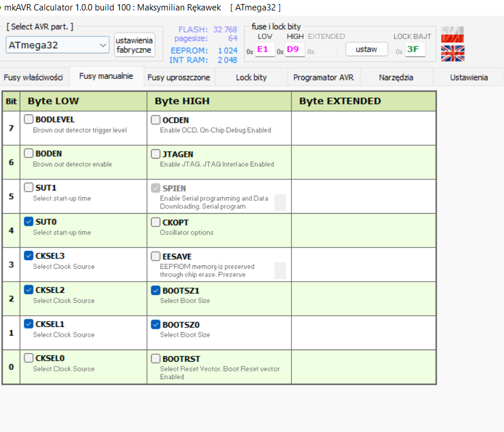Image resolution: width=504 pixels, height=432 pixels.
Task: Open the 'Narzędzia' tab
Action: (396, 77)
